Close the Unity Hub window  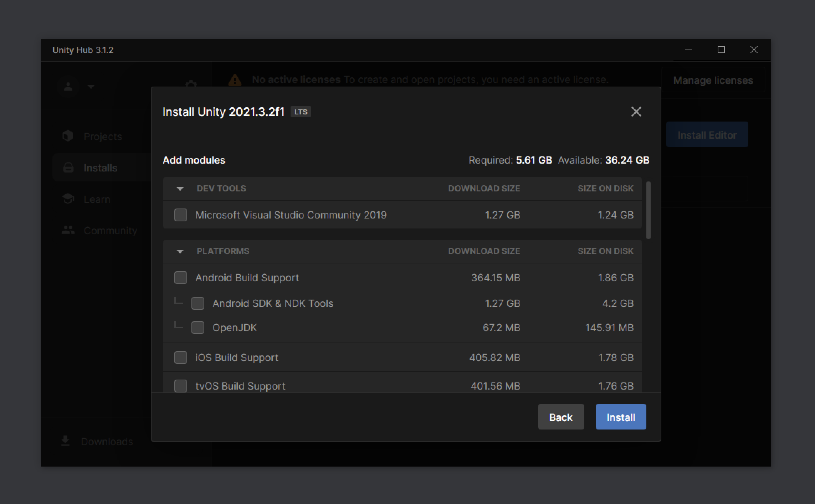tap(754, 50)
